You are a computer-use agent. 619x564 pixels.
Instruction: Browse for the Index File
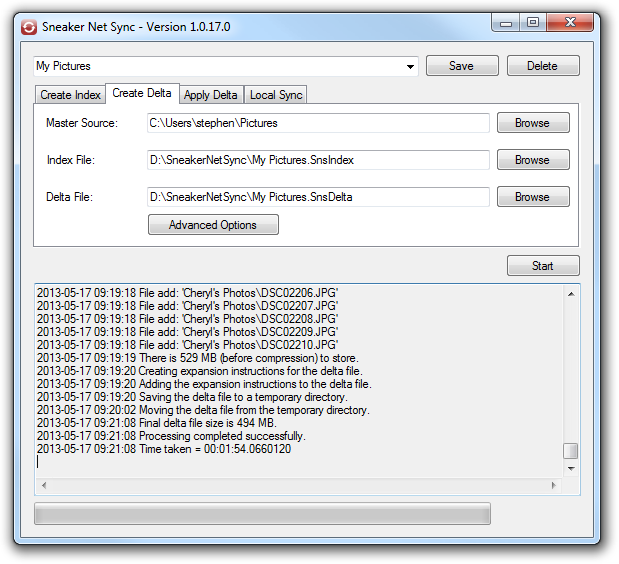(x=533, y=159)
